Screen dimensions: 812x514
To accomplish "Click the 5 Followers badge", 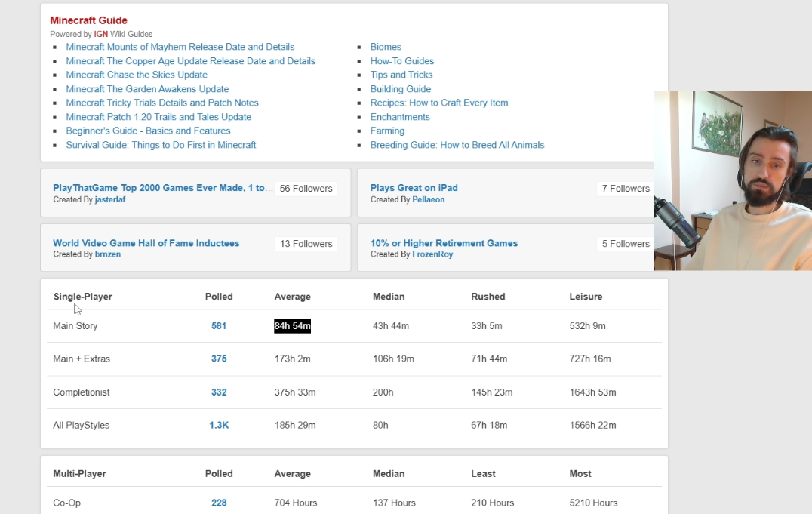I will 626,244.
